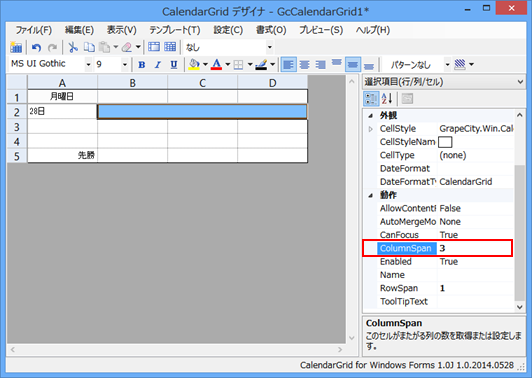Open the テンプレート(T) menu

click(175, 30)
